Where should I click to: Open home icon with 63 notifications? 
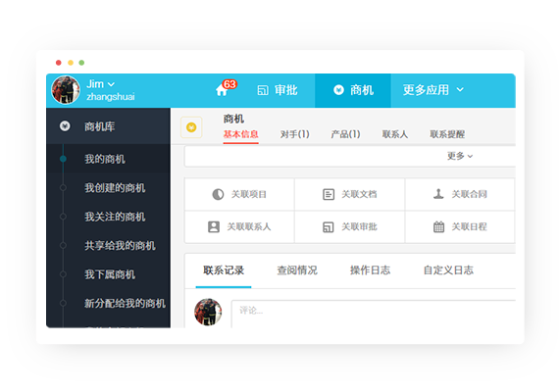coord(222,90)
